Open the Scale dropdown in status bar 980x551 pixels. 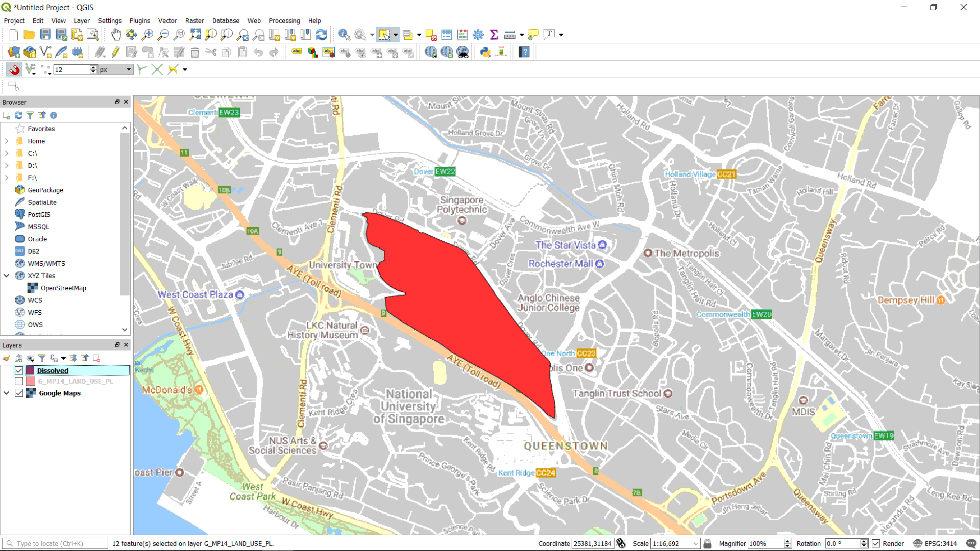point(696,543)
